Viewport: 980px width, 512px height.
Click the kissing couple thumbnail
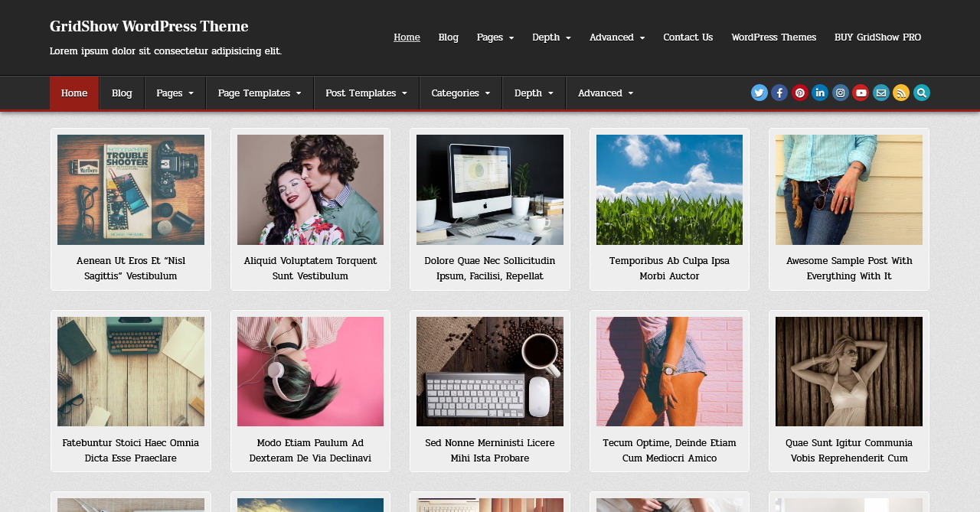[310, 190]
